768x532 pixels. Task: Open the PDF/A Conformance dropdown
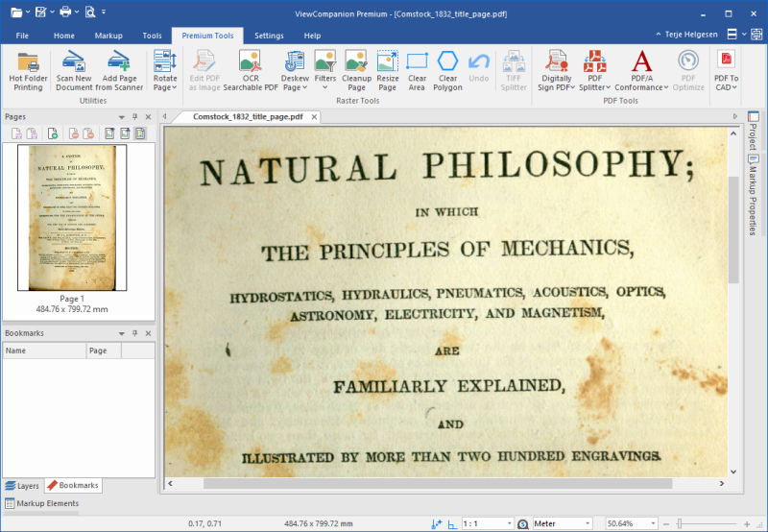(x=641, y=83)
